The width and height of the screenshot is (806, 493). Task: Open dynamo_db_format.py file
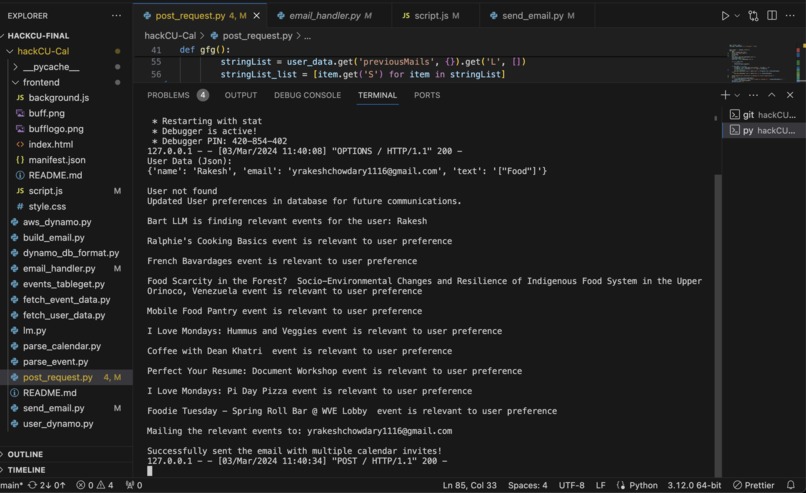pyautogui.click(x=70, y=253)
